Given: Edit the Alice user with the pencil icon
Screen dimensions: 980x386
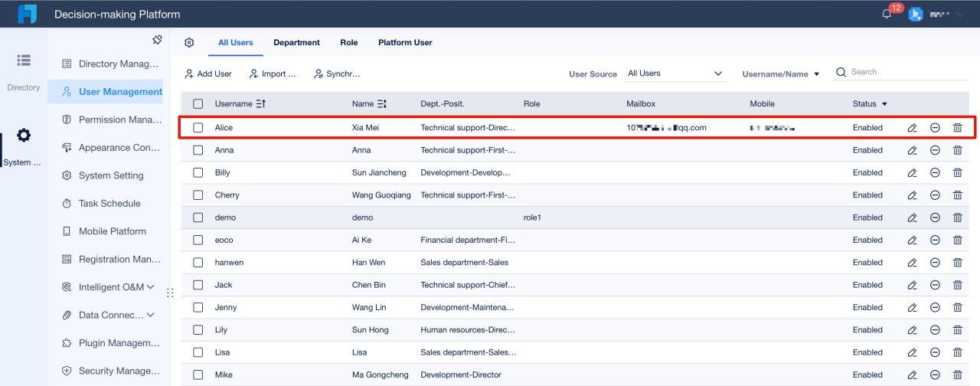Looking at the screenshot, I should (912, 128).
